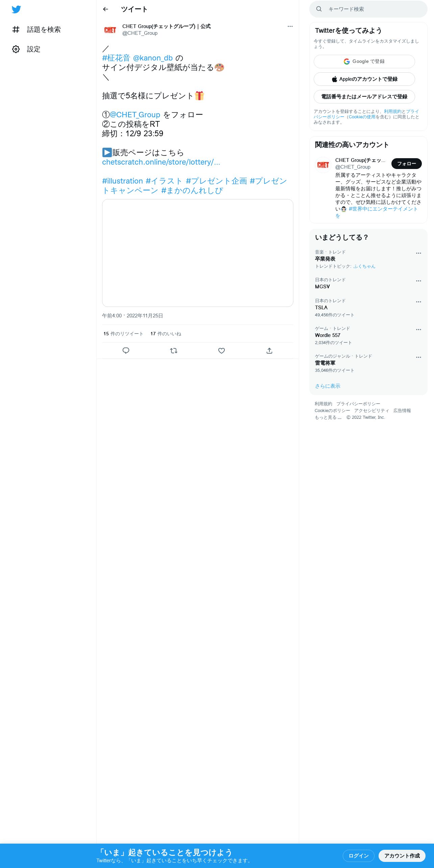The height and width of the screenshot is (868, 434).
Task: Click the share icon under the tweet
Action: pos(269,351)
